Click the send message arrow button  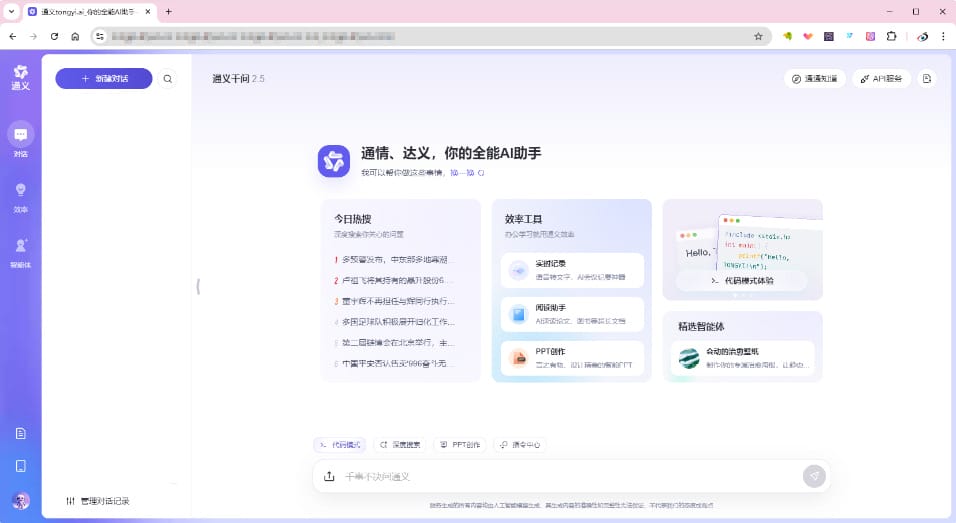(814, 476)
